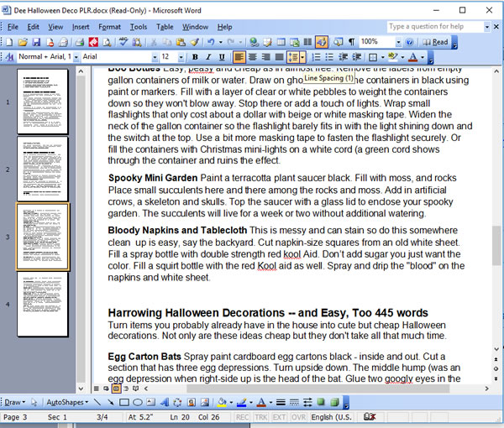The width and height of the screenshot is (504, 428).
Task: Open the File menu
Action: 13,27
